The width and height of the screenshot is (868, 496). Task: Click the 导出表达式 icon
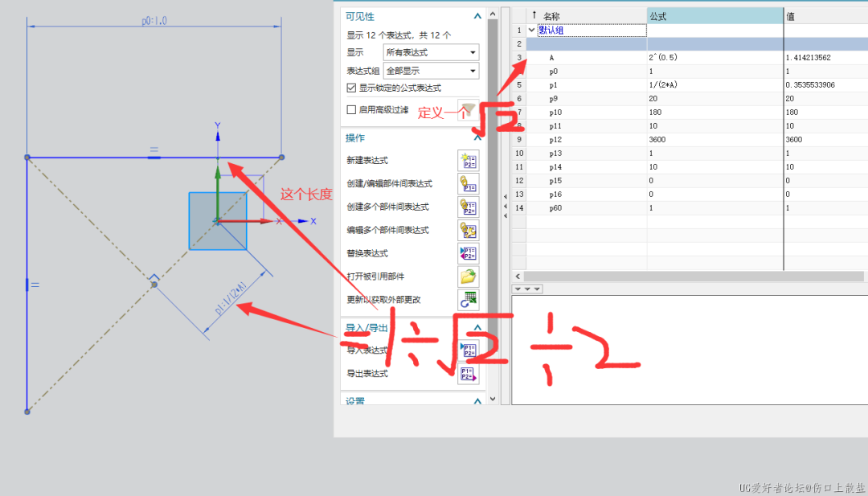coord(468,374)
